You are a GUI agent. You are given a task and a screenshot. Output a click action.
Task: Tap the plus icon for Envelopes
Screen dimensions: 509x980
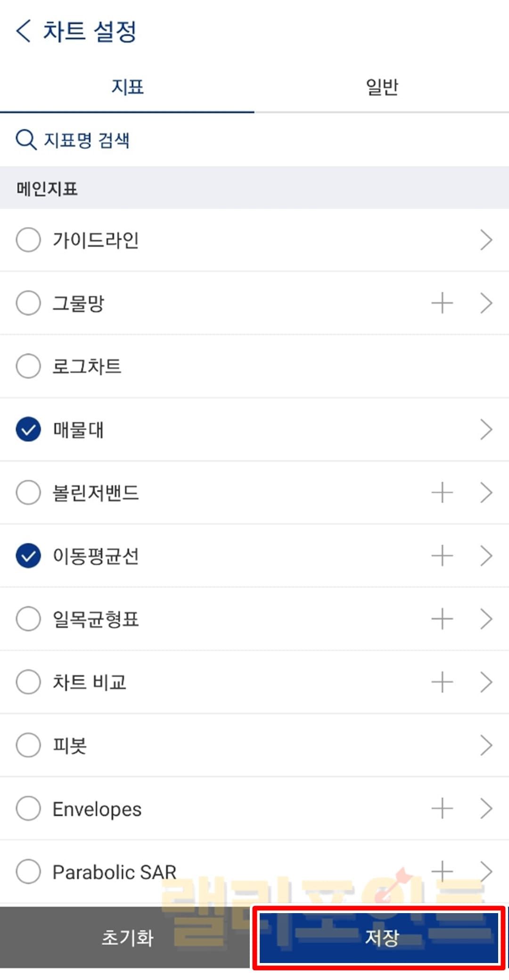442,809
